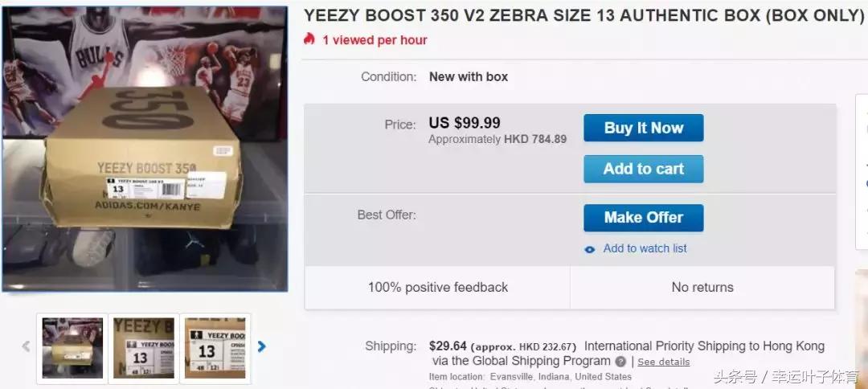Click the Yeezy Boost 350 listing title
This screenshot has width=868, height=389.
point(583,16)
